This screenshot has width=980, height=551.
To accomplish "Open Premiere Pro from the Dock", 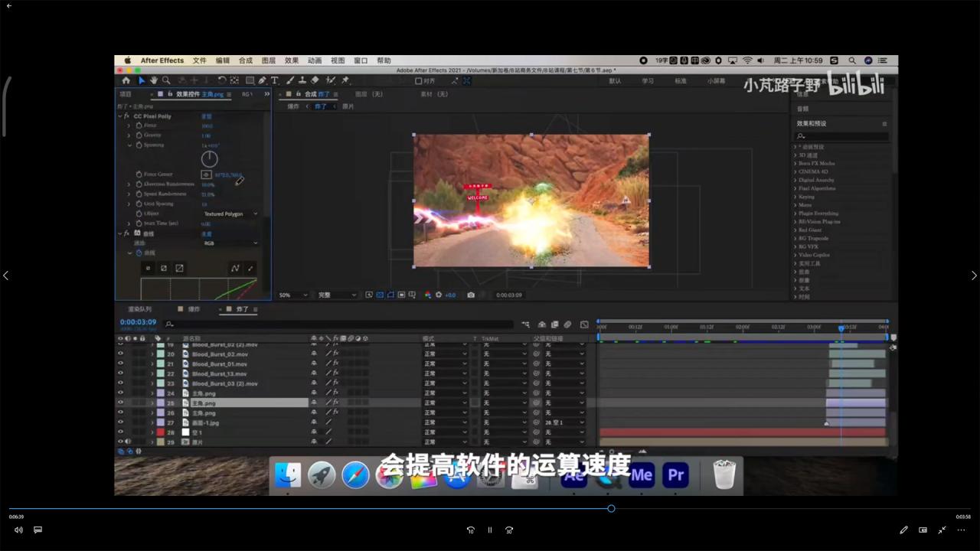I will point(675,475).
